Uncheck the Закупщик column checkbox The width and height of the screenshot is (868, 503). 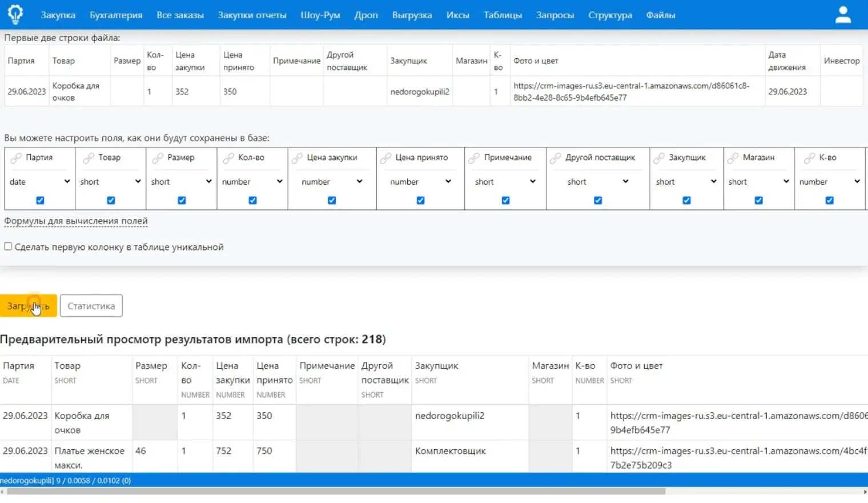686,201
